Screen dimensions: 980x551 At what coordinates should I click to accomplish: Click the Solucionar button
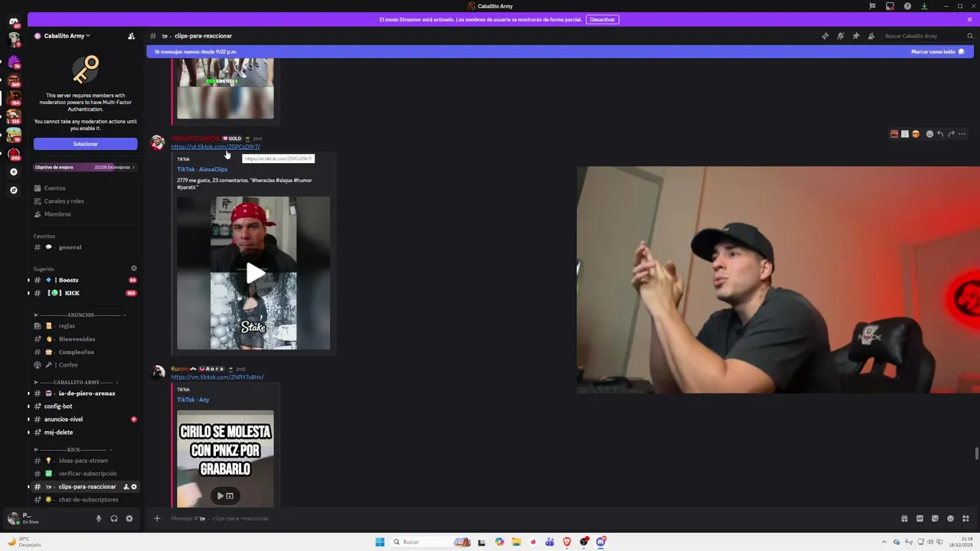(x=85, y=144)
